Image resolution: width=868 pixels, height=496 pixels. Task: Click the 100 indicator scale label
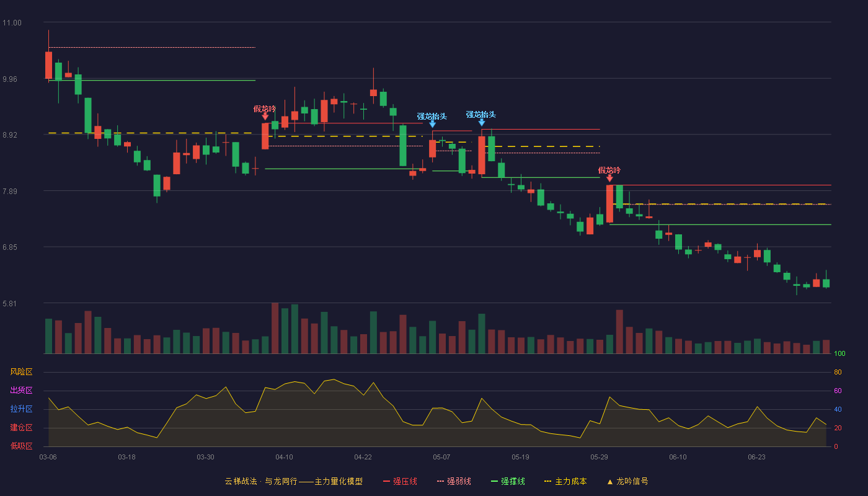point(839,354)
